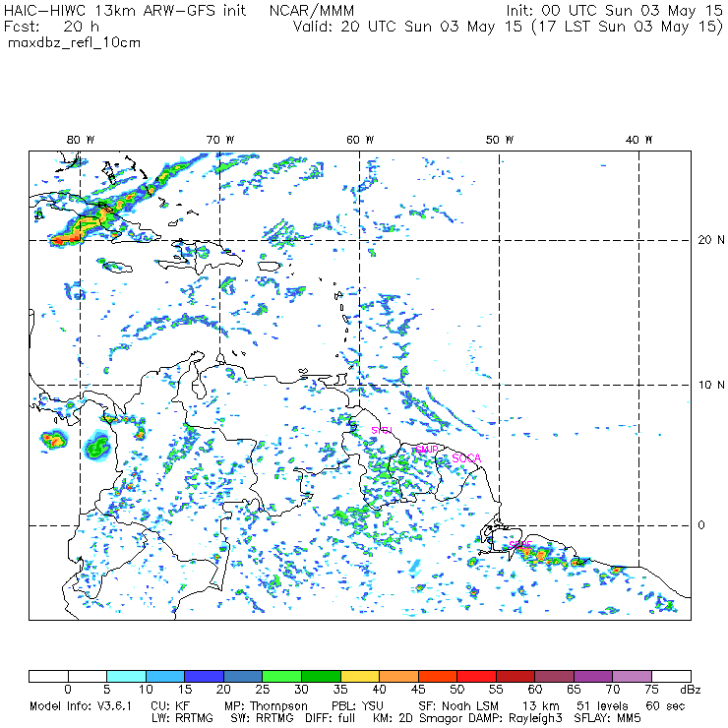728x728 pixels.
Task: Click the dark blue 15–20 dBZ swatch
Action: pyautogui.click(x=204, y=676)
